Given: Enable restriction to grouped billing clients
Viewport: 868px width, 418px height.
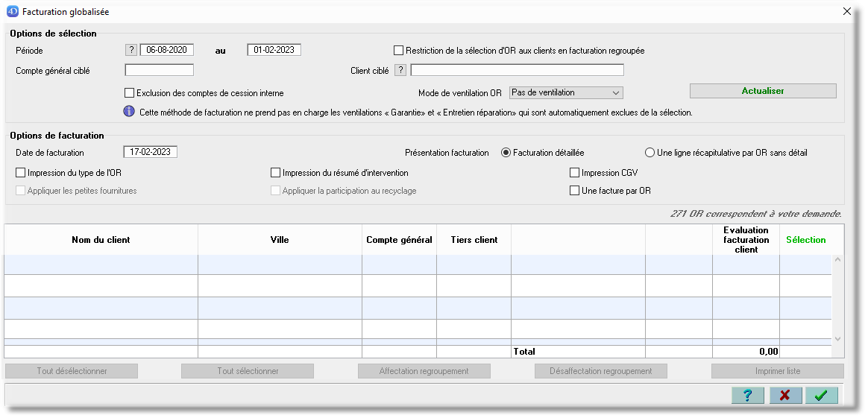Looking at the screenshot, I should (398, 51).
